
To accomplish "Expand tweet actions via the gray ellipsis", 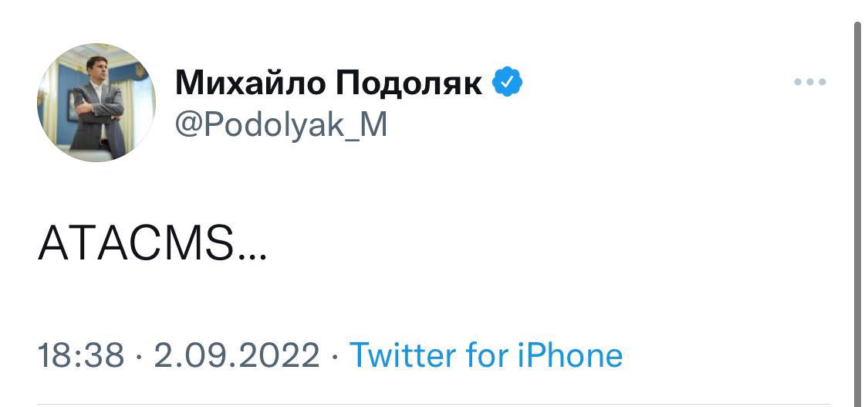I will [x=810, y=82].
